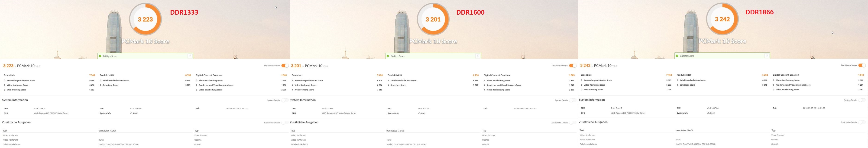The width and height of the screenshot is (868, 148).
Task: Expand Anwendungsaufstarten Score with value 9 505
Action: pyautogui.click(x=582, y=80)
